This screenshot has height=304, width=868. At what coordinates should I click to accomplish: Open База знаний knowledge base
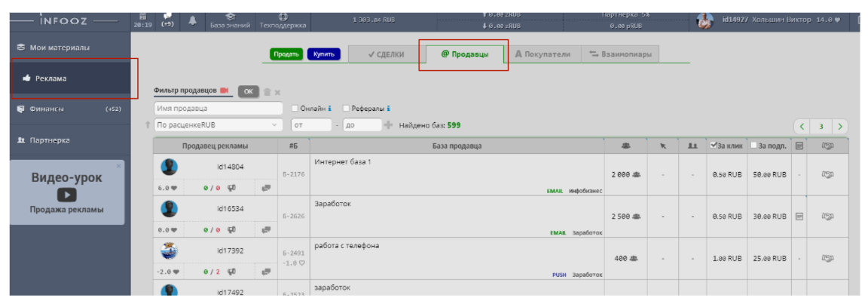(231, 22)
